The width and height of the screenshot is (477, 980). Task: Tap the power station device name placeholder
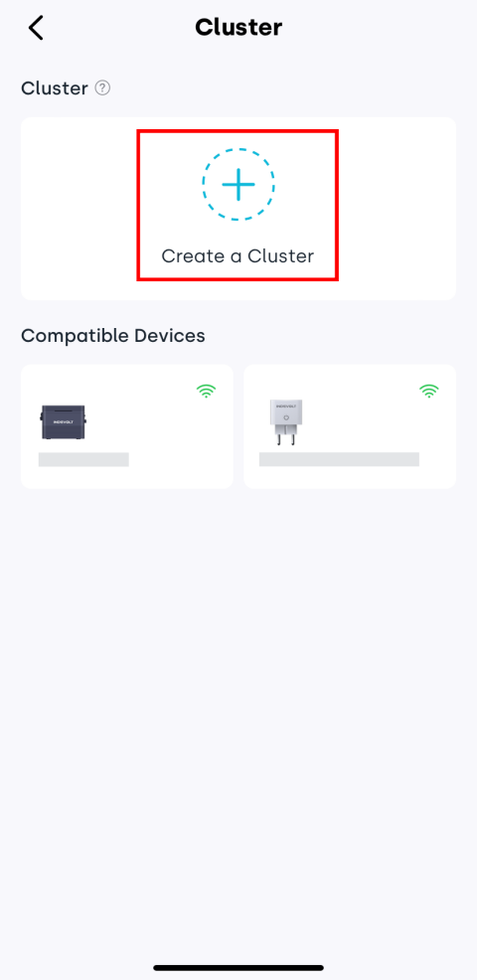coord(83,460)
